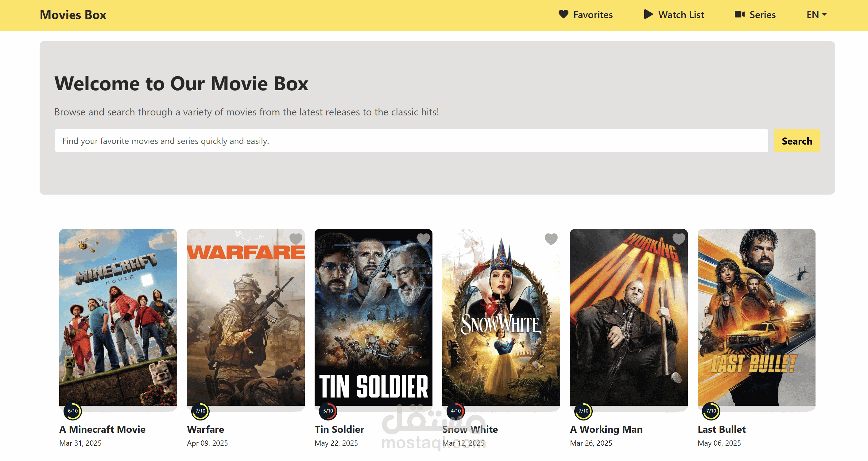Open the Series section
Screen dimensions: 868x461
(762, 14)
